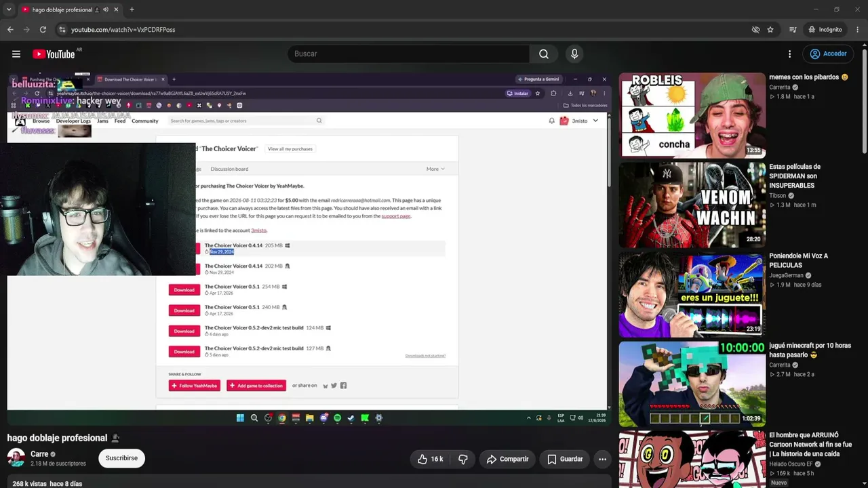This screenshot has height=488, width=868.
Task: Click the YouTube search magnifier button
Action: click(x=544, y=54)
